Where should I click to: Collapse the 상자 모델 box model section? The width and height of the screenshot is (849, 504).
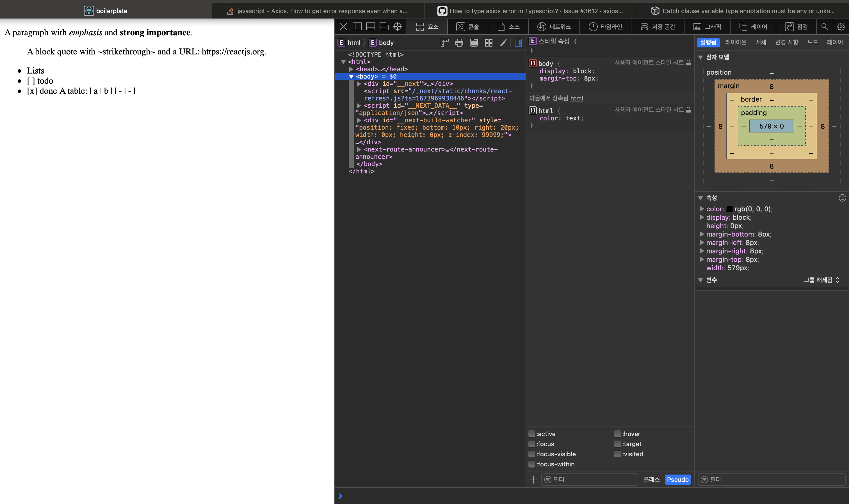pyautogui.click(x=700, y=58)
